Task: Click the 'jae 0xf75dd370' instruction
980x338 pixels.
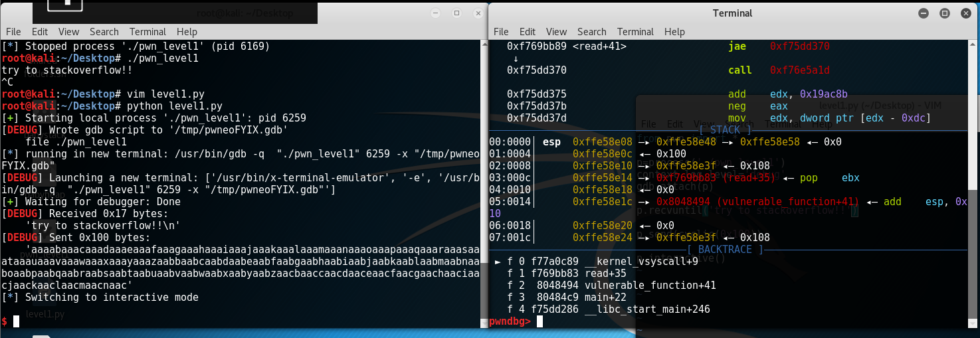Action: coord(779,46)
